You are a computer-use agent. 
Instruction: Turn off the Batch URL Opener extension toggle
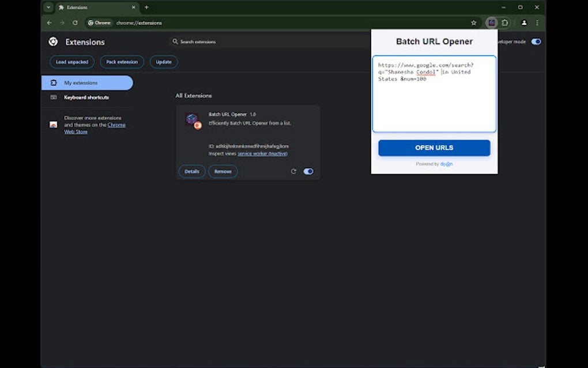click(x=308, y=171)
